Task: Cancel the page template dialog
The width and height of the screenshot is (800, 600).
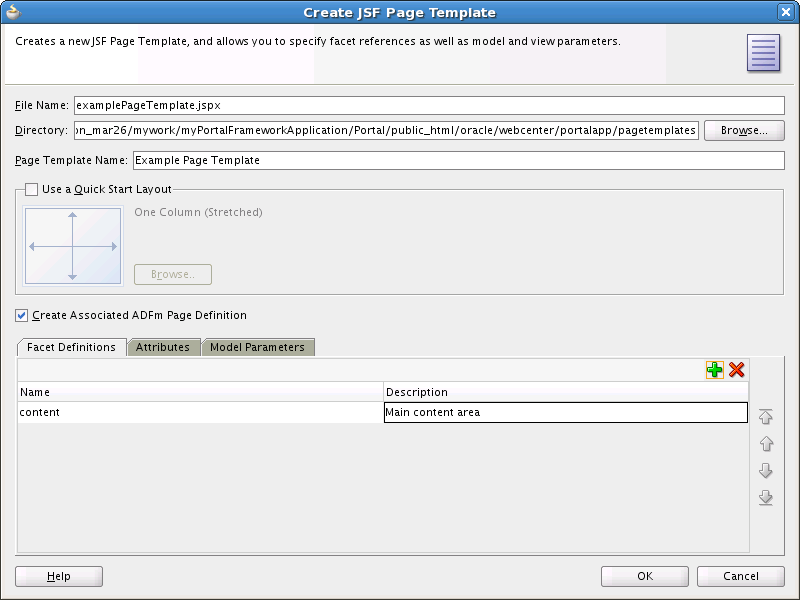Action: (741, 577)
